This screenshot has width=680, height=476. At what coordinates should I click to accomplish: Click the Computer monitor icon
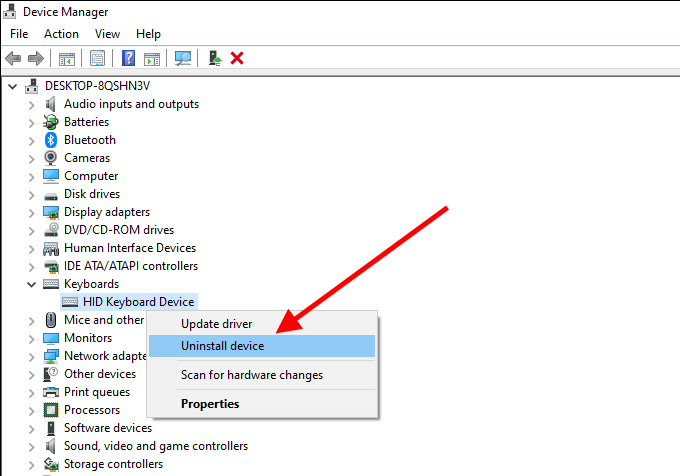pos(51,176)
